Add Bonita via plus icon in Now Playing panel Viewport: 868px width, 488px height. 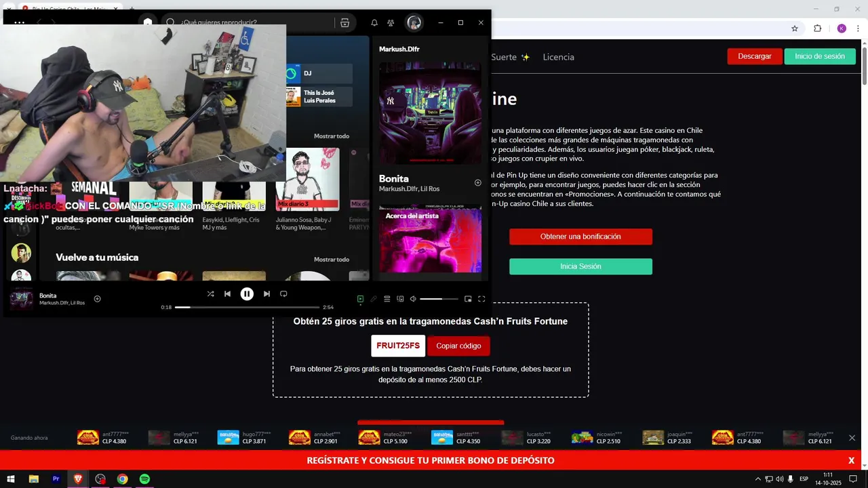[x=477, y=183]
